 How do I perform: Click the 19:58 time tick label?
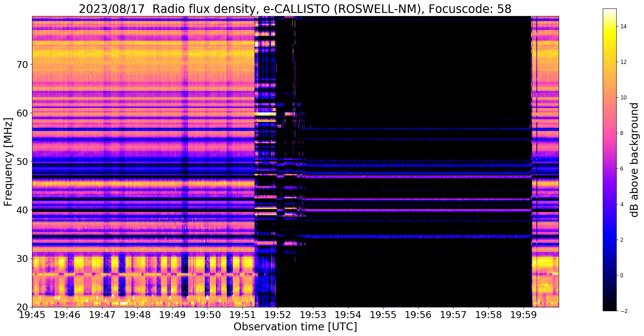pos(488,315)
